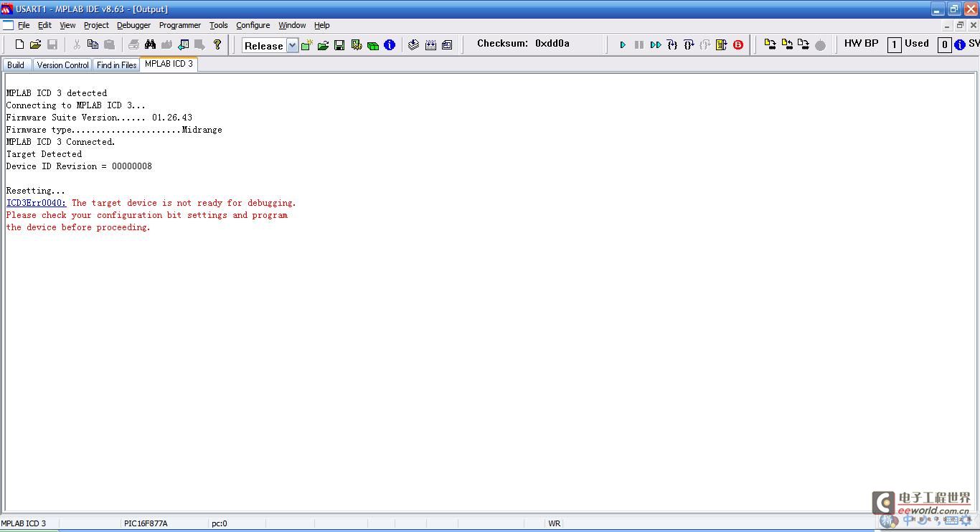
Task: Click the blue info icon beside the package icon
Action: click(390, 44)
